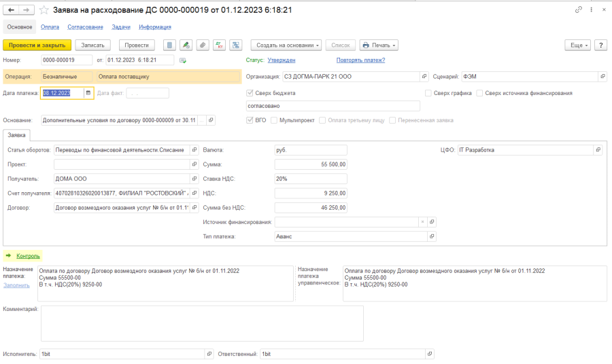The height and width of the screenshot is (364, 612).
Task: Open the Дт/Кт postings icon
Action: point(219,45)
